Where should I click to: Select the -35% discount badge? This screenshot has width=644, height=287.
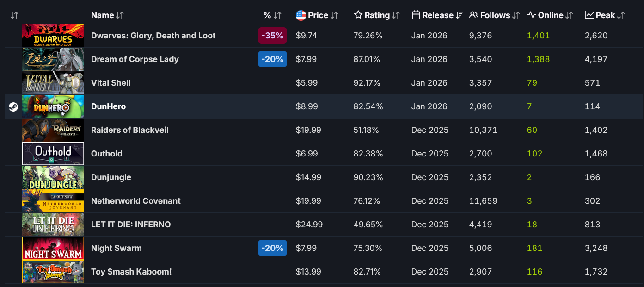pos(272,36)
